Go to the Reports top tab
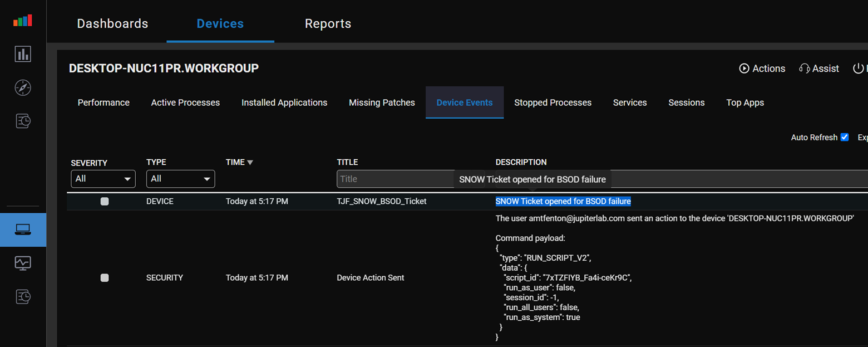Screen dimensions: 868x347 (x=328, y=24)
